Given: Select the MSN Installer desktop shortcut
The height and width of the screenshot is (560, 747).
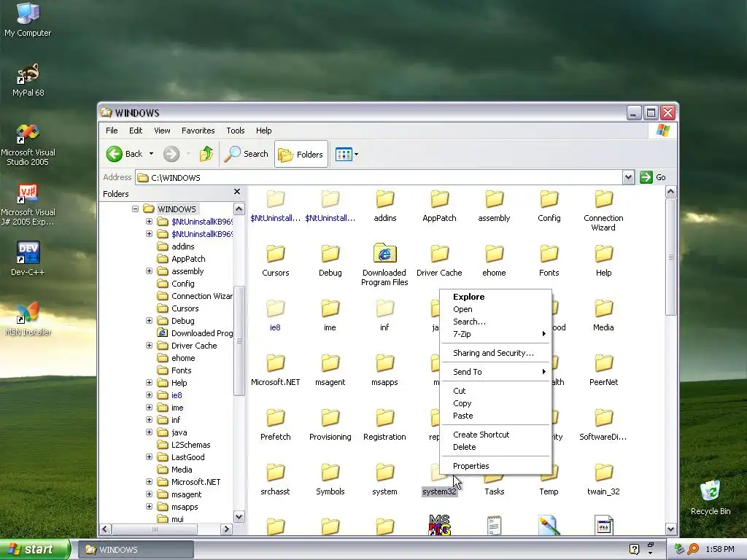Looking at the screenshot, I should point(28,319).
